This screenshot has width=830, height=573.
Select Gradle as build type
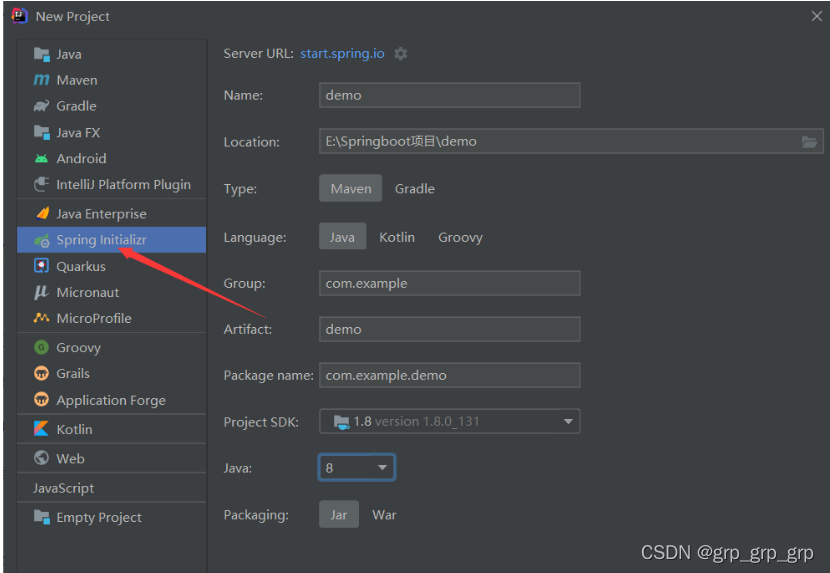[x=414, y=189]
